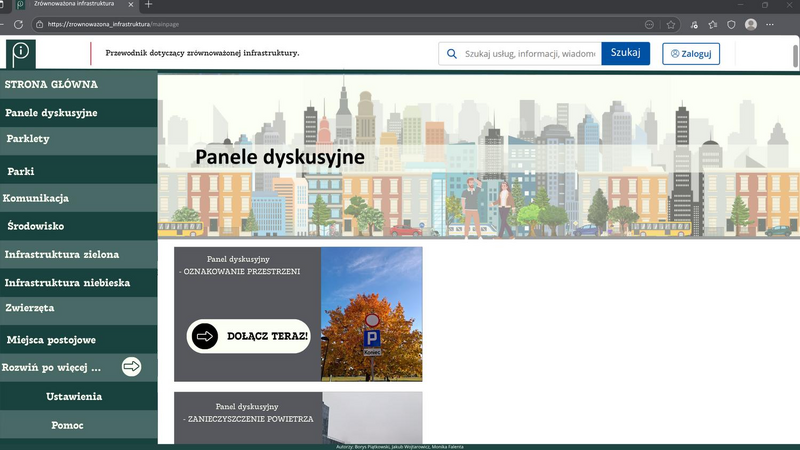Viewport: 800px width, 450px height.
Task: Add page to favorites with star icon
Action: pos(671,24)
